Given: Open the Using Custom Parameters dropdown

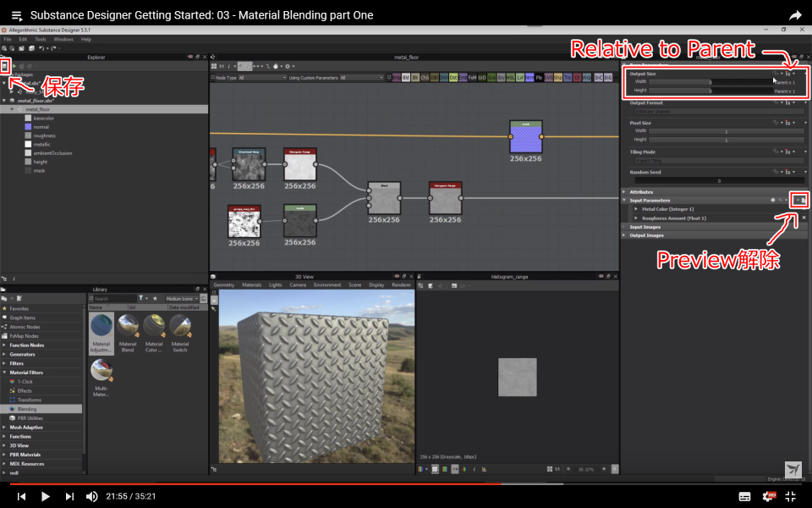Looking at the screenshot, I should click(361, 78).
